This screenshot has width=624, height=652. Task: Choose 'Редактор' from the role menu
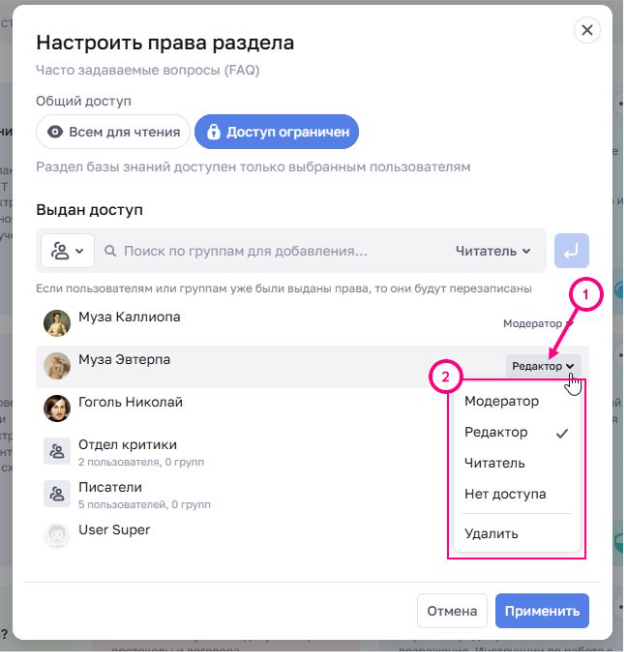pyautogui.click(x=496, y=433)
